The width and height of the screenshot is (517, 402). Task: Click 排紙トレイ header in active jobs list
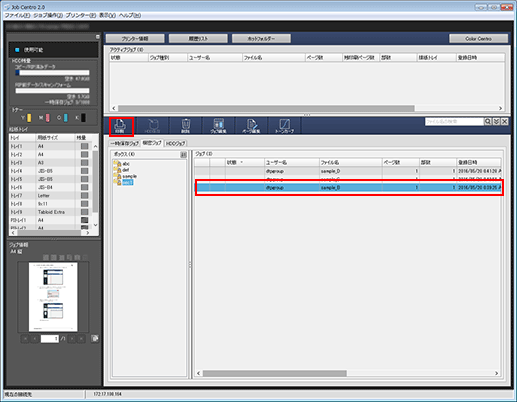436,58
